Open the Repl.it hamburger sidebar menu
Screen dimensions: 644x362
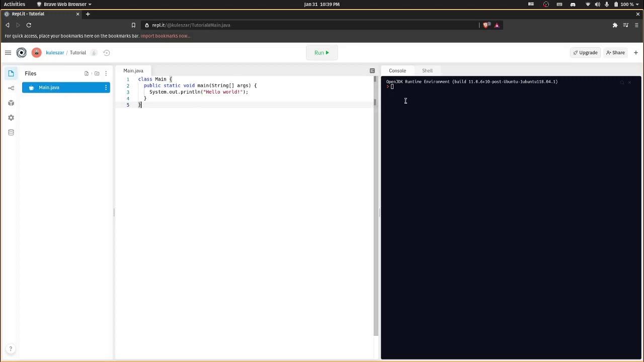point(8,52)
